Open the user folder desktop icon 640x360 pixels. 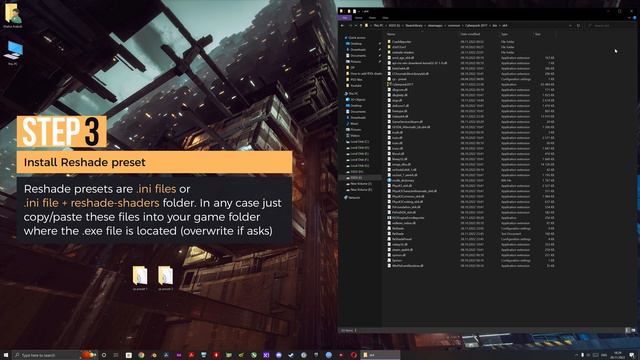click(x=13, y=15)
